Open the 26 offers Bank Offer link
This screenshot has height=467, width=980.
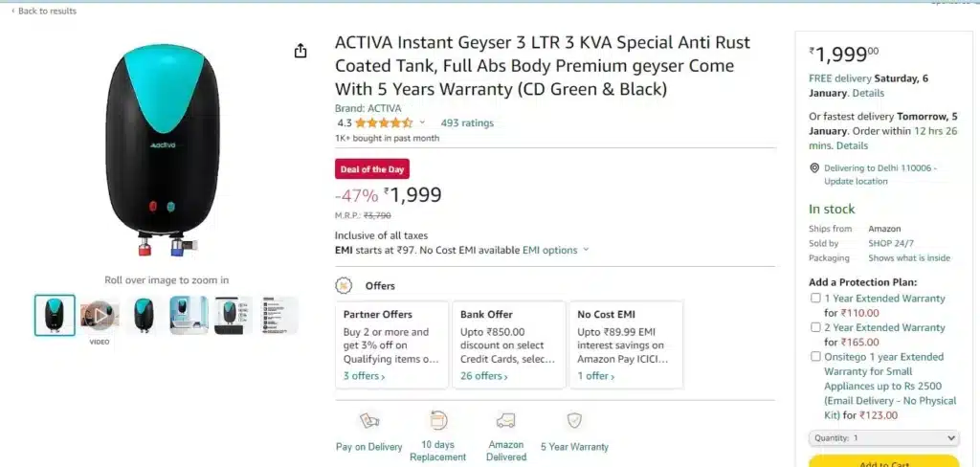point(483,376)
